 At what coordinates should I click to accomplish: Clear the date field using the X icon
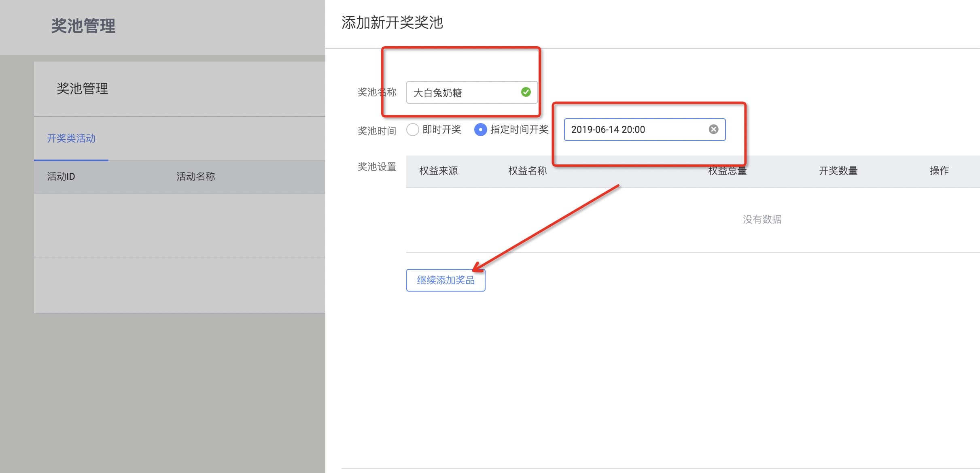click(x=713, y=129)
